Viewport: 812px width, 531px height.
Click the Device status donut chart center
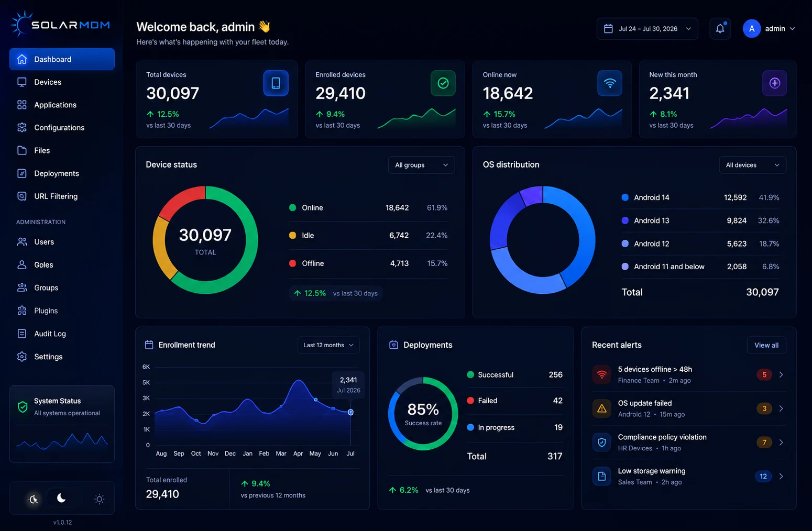pos(205,240)
